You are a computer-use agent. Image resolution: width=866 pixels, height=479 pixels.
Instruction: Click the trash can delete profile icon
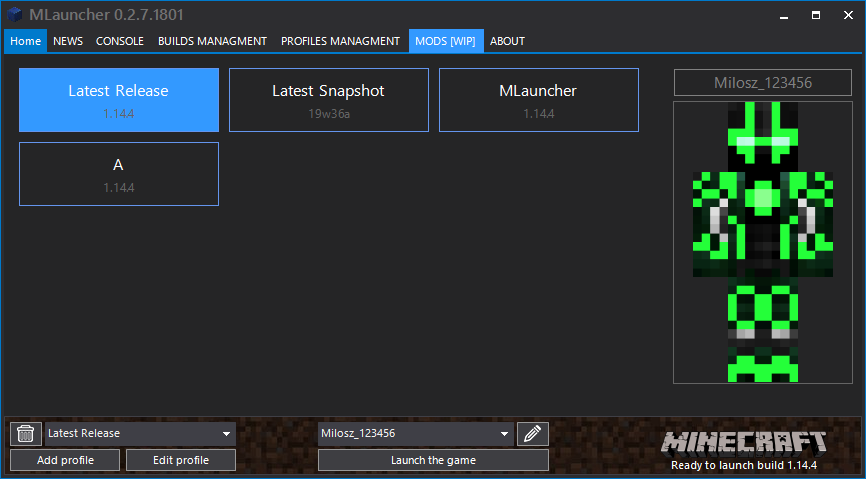tap(26, 434)
